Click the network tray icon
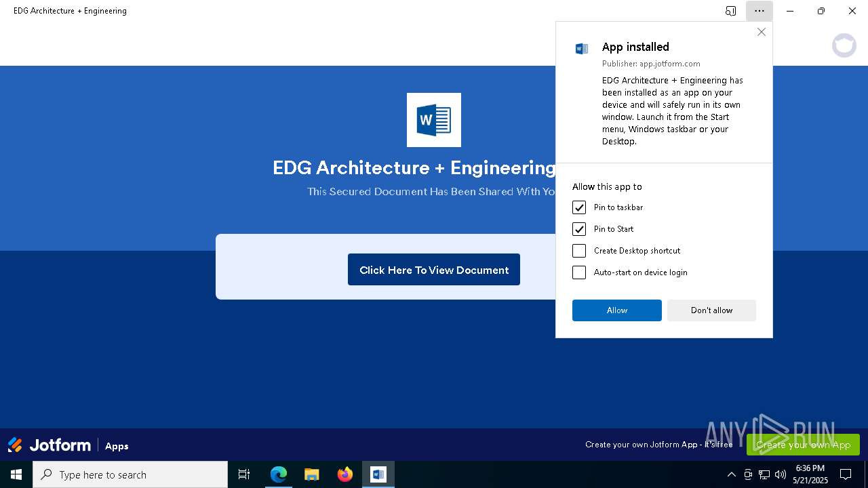 click(764, 474)
